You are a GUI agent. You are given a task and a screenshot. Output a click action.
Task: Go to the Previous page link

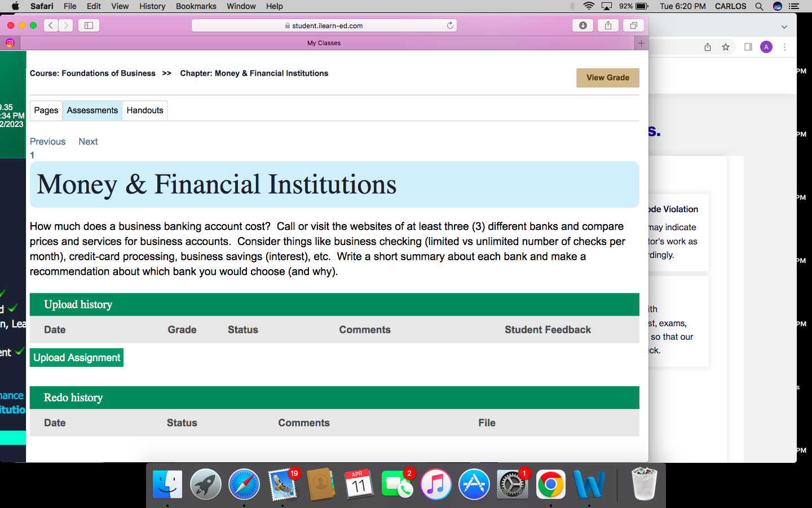pos(47,142)
